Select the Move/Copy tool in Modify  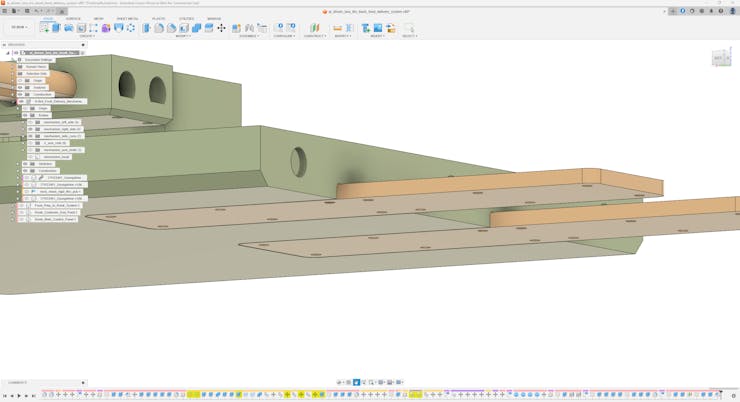point(221,28)
